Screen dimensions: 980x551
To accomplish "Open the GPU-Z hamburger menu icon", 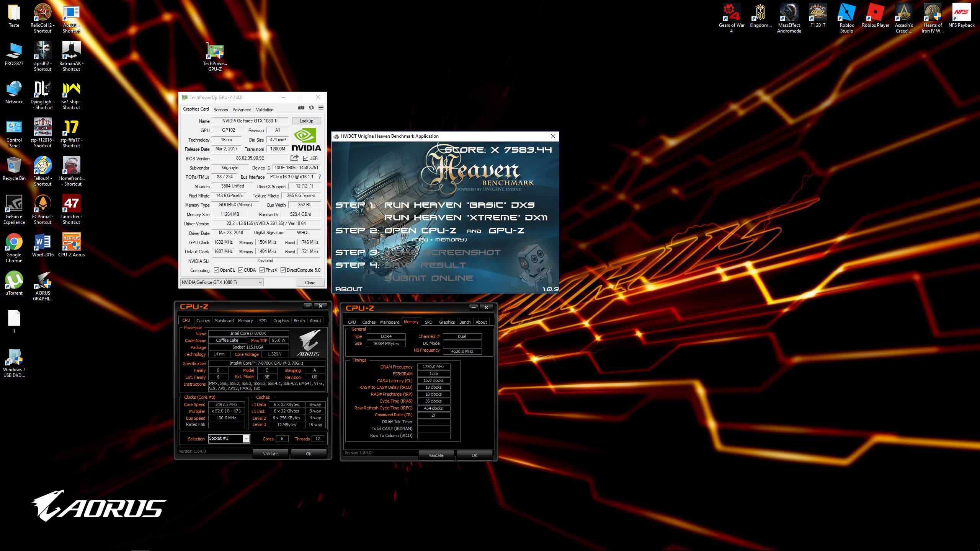I will coord(321,108).
